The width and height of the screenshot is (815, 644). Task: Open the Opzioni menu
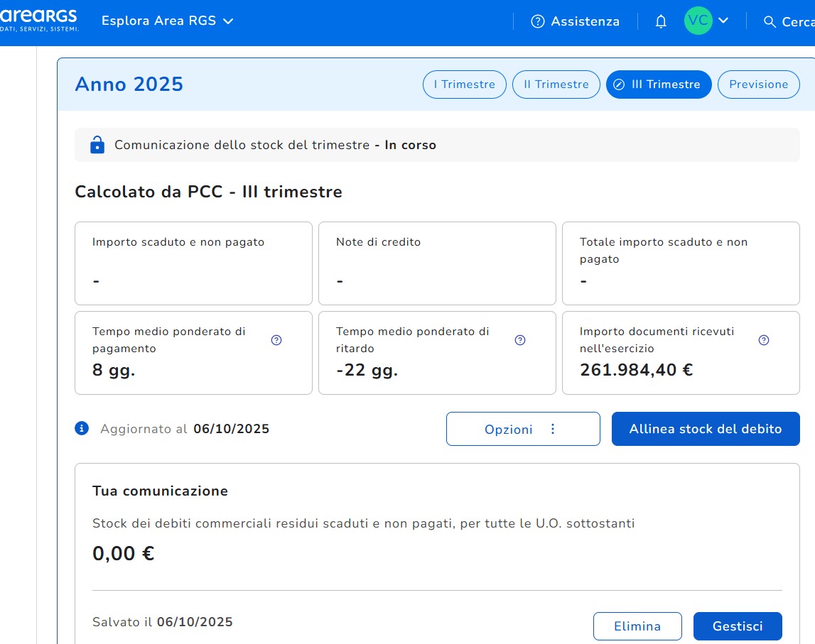click(x=523, y=429)
